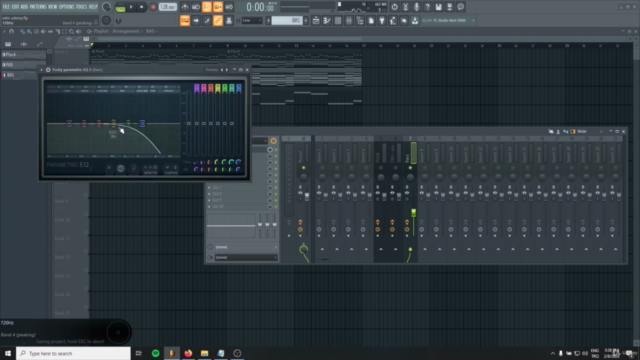Click the EQ HQ button

(x=120, y=168)
